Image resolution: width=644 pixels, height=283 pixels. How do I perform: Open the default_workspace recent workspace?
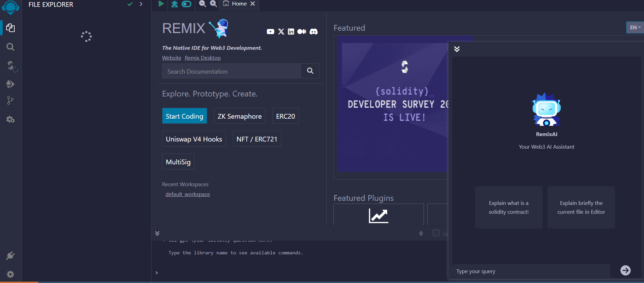coord(188,194)
